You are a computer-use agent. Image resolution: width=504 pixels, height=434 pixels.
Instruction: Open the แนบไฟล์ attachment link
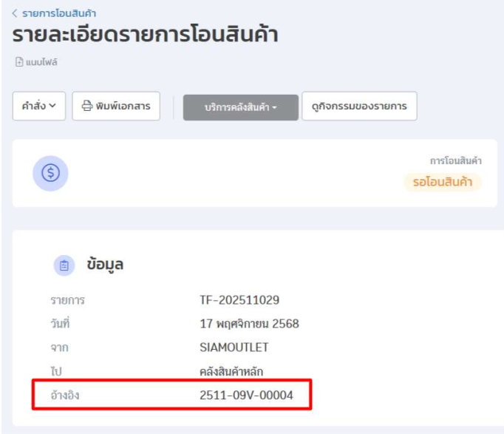43,62
